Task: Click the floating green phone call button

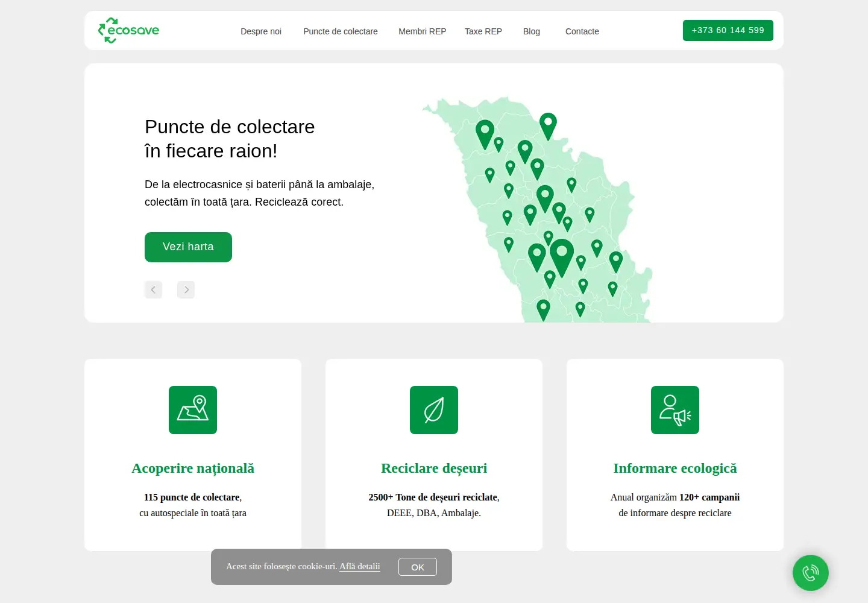Action: pyautogui.click(x=811, y=573)
